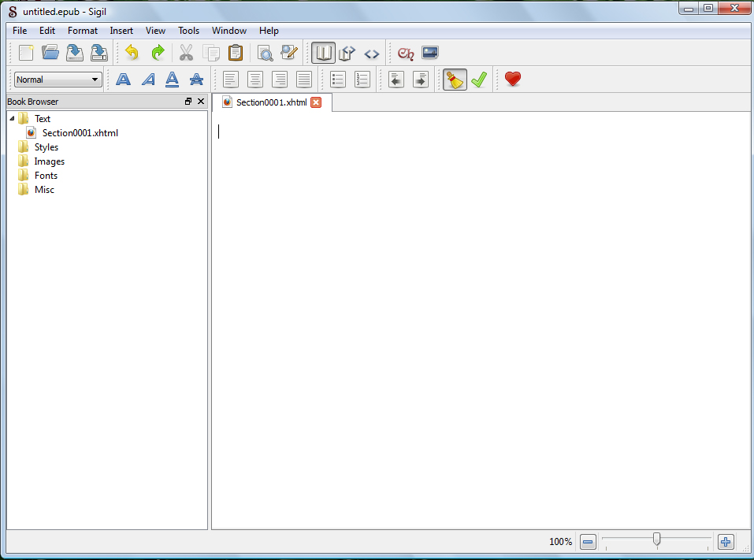Insert chapter break Ch icon
The image size is (754, 560).
coord(406,54)
